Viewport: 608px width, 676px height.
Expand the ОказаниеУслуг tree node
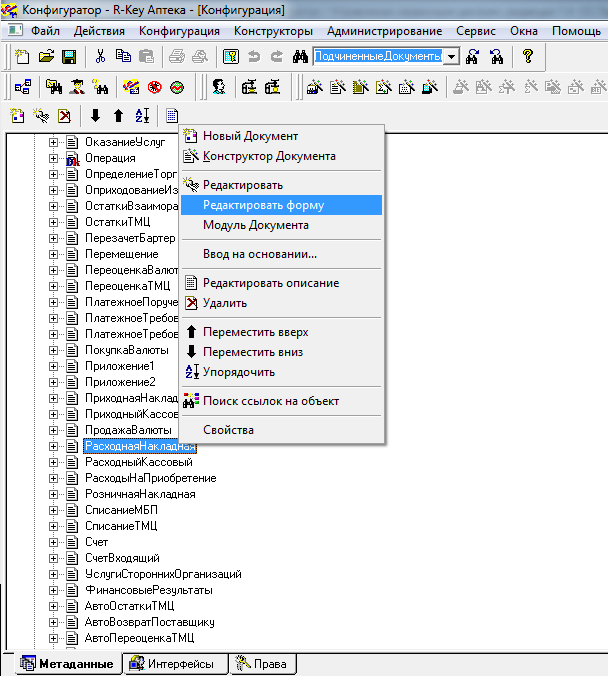(54, 142)
